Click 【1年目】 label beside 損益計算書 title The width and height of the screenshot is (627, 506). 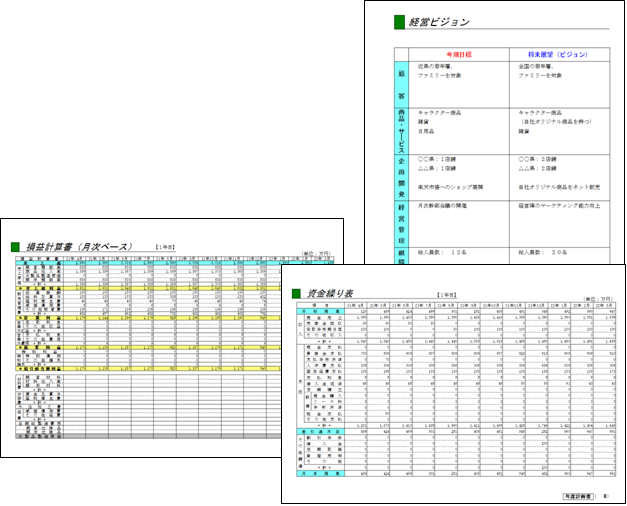165,247
